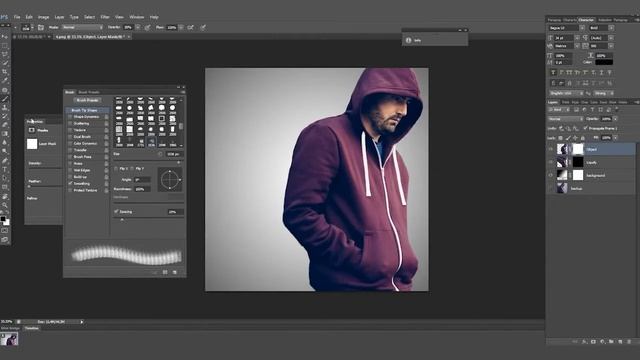Select the Horizontal Type tool
Screen dimensions: 640x360
point(5,169)
